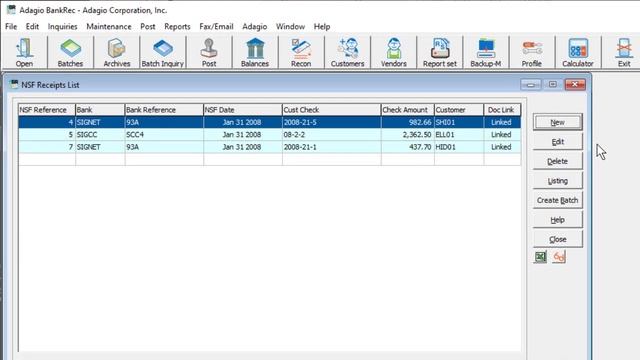Click the 2,362.50 check amount cell
640x360 pixels.
coord(408,135)
